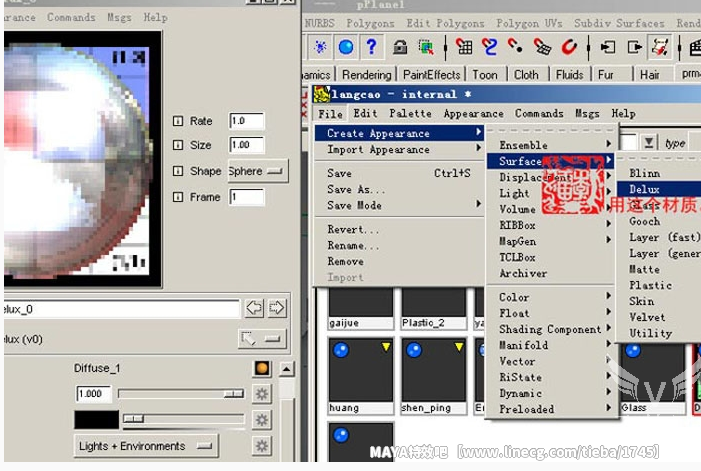Open Polygon UVs menu in Maya
This screenshot has width=701, height=471.
[529, 23]
